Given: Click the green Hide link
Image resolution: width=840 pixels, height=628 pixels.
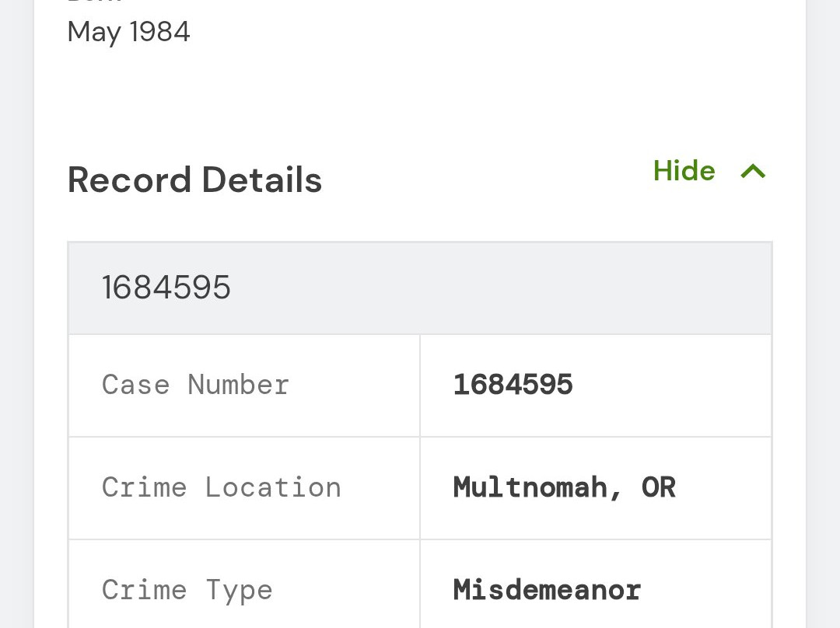Looking at the screenshot, I should click(684, 171).
